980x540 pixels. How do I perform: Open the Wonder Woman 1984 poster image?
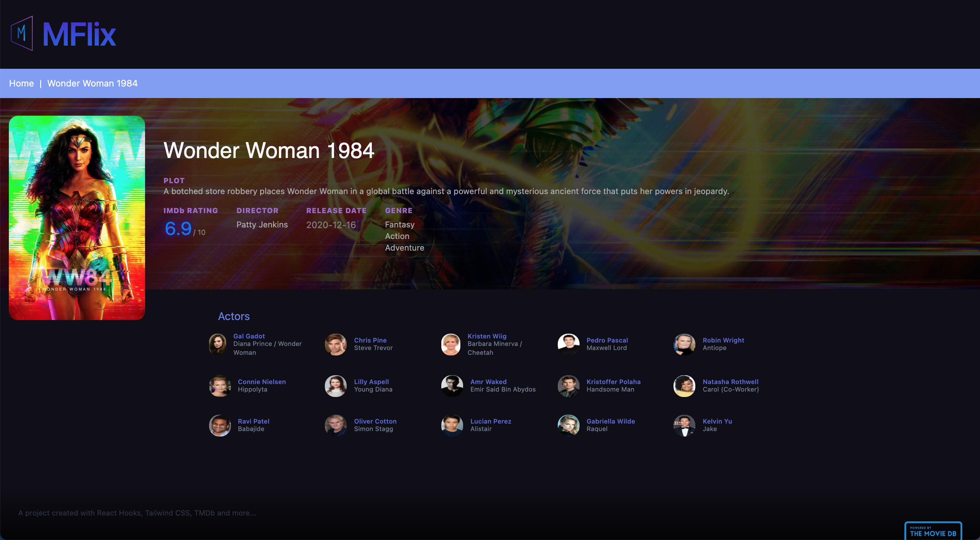click(x=77, y=218)
